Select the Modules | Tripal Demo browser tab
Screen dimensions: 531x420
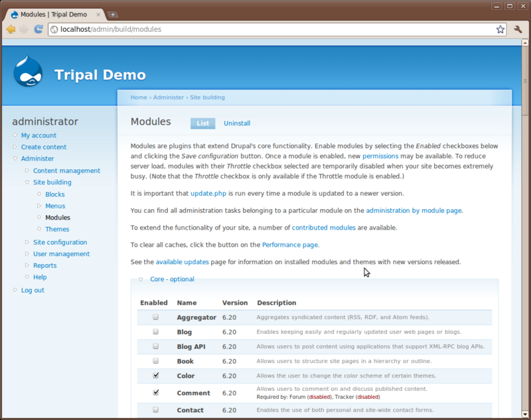[54, 15]
